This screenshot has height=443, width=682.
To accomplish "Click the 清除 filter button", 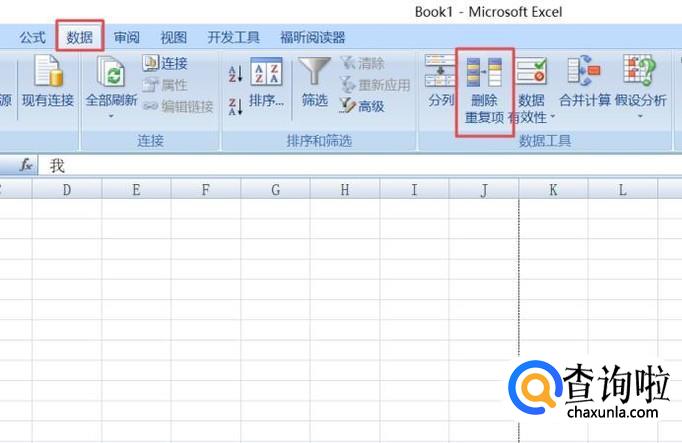I will [x=362, y=63].
